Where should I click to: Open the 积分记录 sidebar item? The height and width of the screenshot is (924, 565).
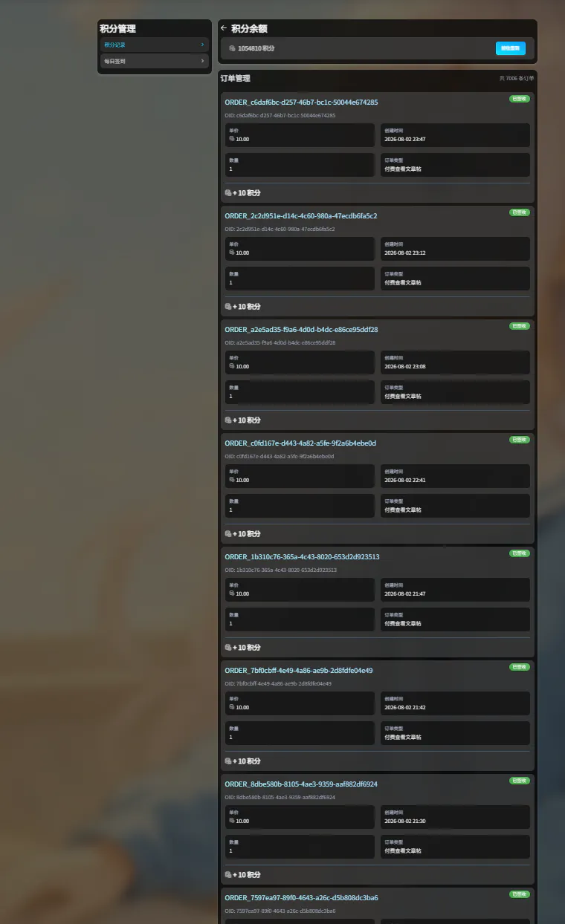pyautogui.click(x=154, y=45)
